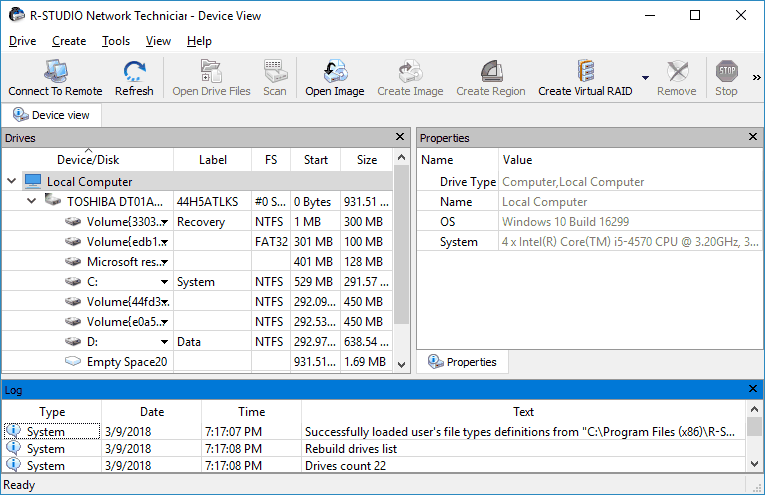Collapse the Local Computer tree node
765x495 pixels.
pyautogui.click(x=12, y=181)
